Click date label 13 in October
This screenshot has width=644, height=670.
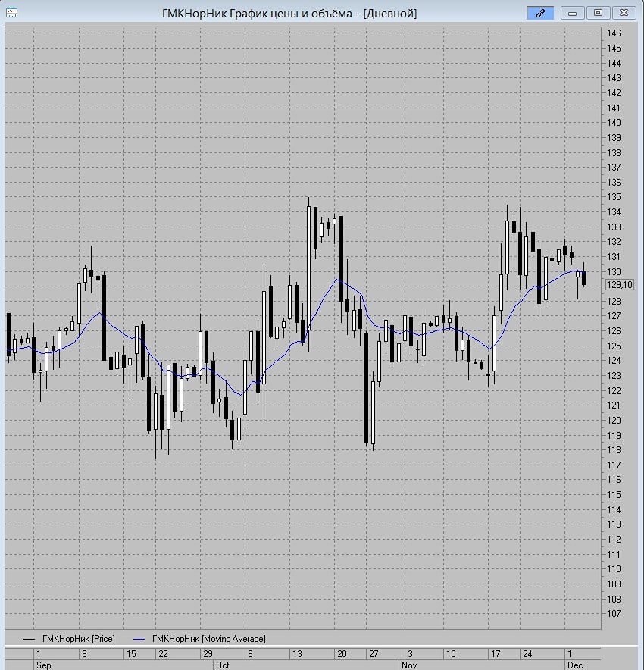tap(297, 654)
